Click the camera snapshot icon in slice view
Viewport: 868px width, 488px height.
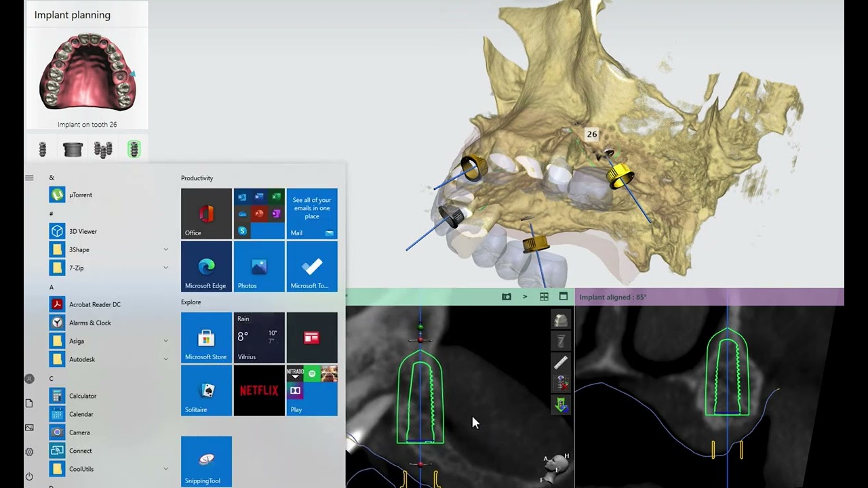pyautogui.click(x=507, y=297)
